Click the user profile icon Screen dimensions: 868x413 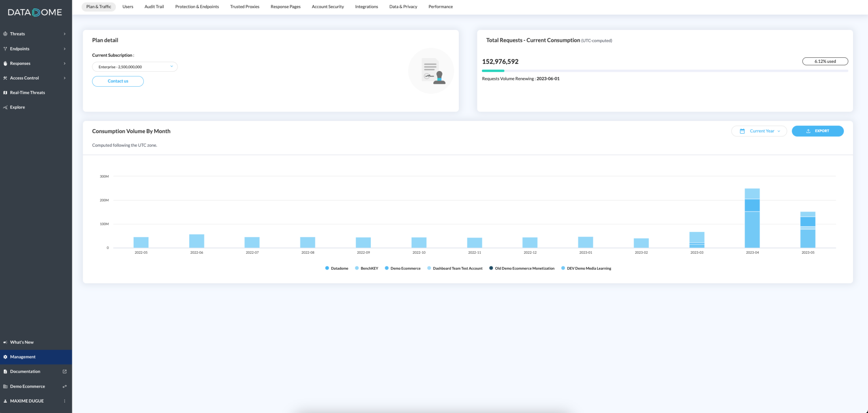point(5,401)
